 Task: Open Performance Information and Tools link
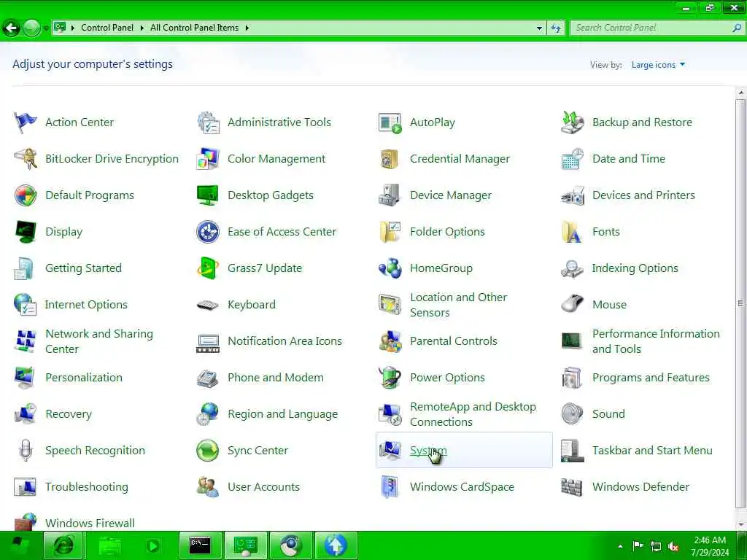click(x=656, y=341)
